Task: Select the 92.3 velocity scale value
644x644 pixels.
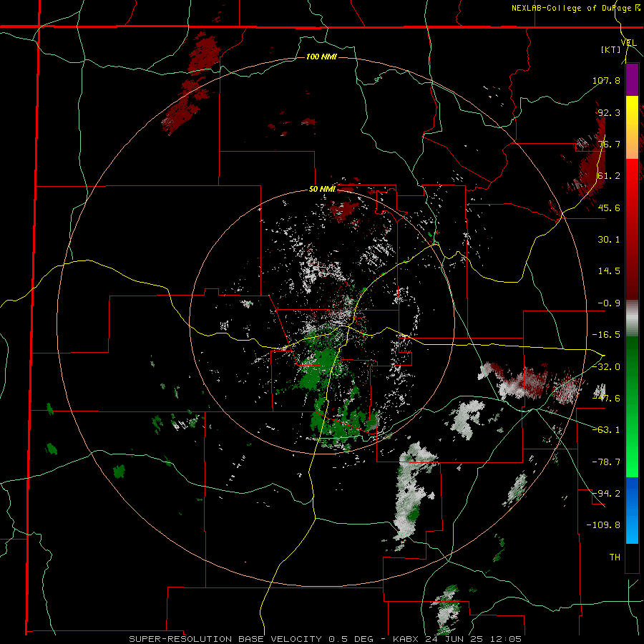Action: click(609, 112)
